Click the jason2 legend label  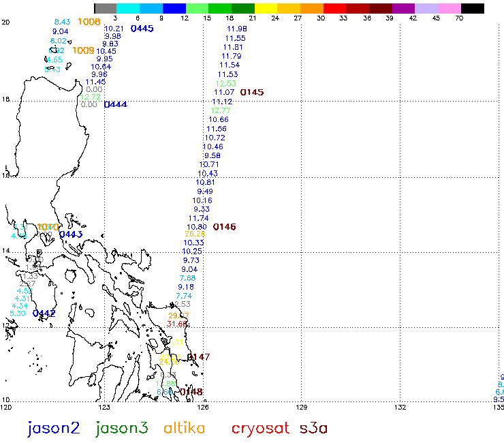[x=53, y=429]
